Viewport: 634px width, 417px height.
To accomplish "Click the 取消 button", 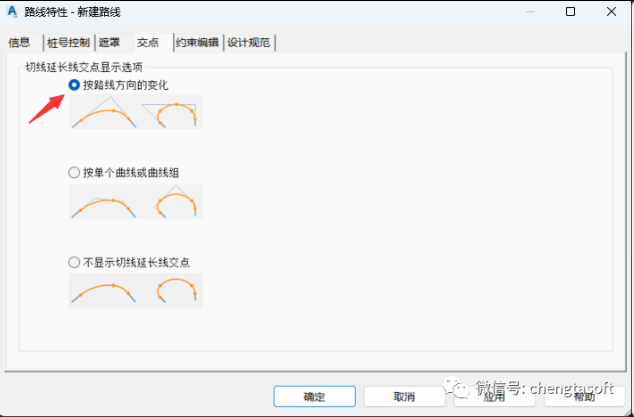I will [x=404, y=396].
